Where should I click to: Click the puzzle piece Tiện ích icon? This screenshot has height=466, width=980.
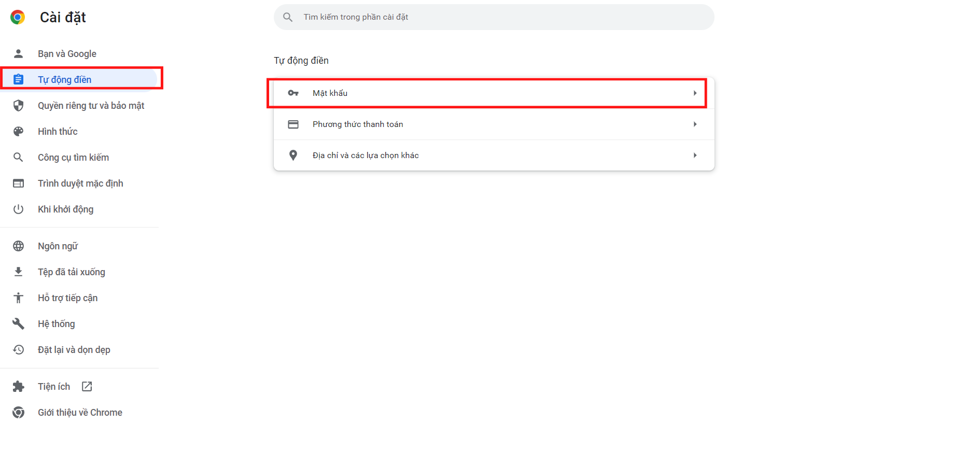[18, 386]
